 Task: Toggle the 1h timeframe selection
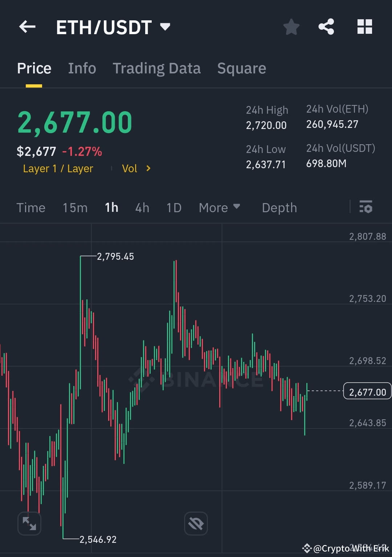point(111,207)
